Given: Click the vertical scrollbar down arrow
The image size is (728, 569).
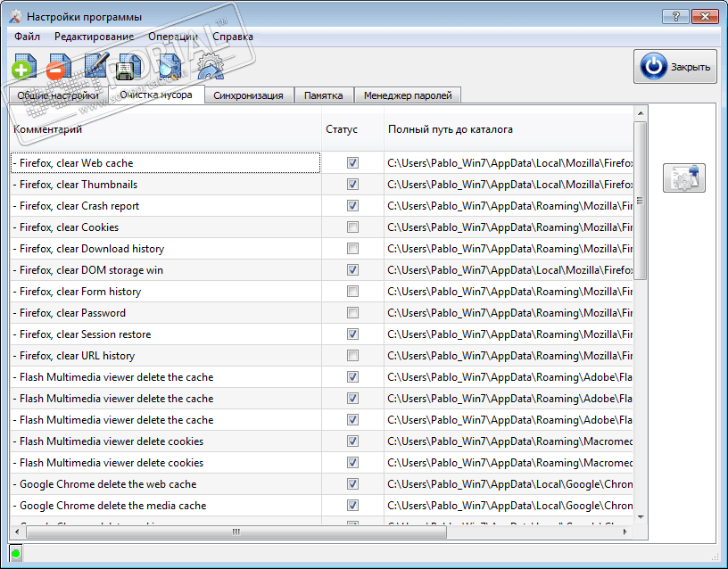Looking at the screenshot, I should tap(641, 517).
